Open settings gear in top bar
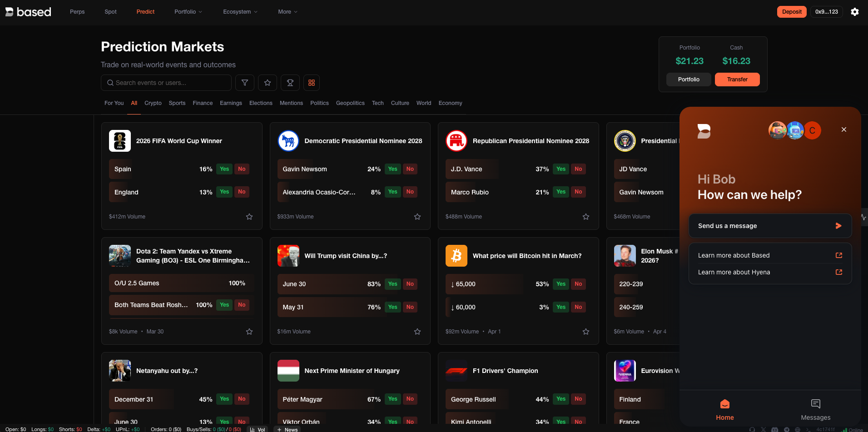868x432 pixels. (x=855, y=12)
